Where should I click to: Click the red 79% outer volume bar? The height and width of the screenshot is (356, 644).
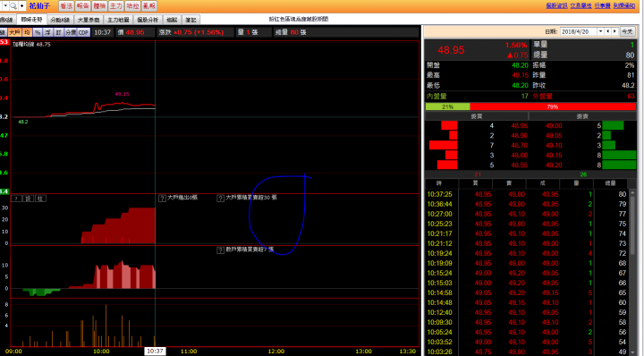[x=553, y=106]
